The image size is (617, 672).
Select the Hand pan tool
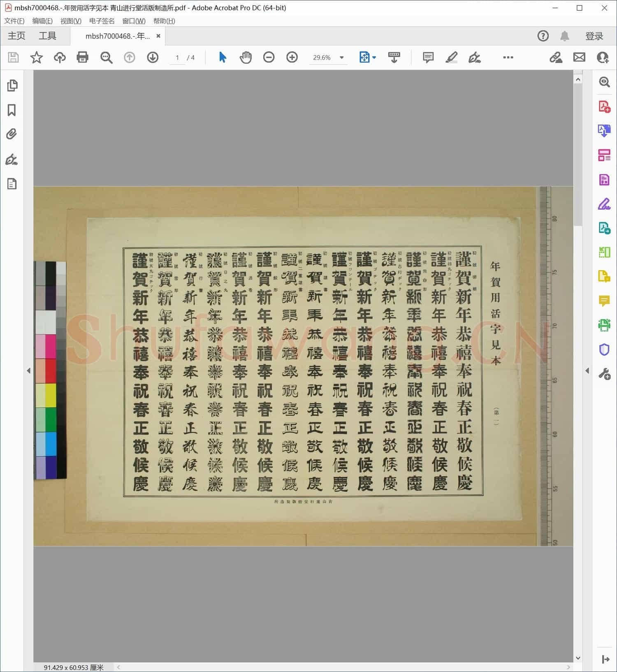point(246,57)
